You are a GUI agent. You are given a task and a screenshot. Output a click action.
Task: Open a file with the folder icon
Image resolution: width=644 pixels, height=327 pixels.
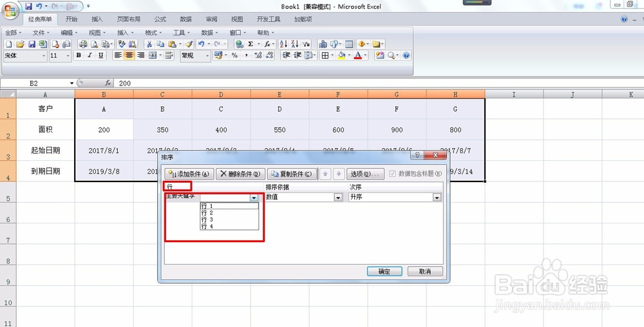[20, 44]
